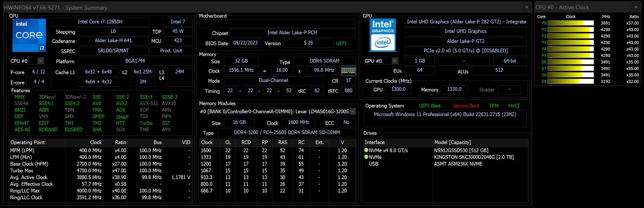Image resolution: width=644 pixels, height=208 pixels.
Task: Click the GPU clock value 1300.0
Action: click(x=398, y=89)
